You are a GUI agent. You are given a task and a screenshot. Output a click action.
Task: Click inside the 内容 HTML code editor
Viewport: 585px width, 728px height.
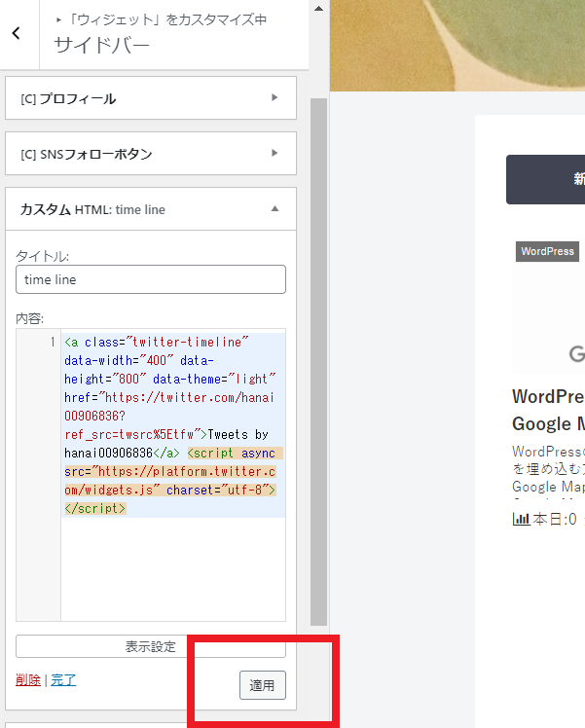[172, 475]
